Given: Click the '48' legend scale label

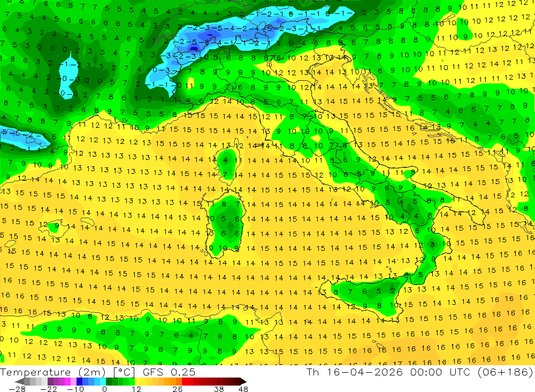Looking at the screenshot, I should [x=243, y=389].
